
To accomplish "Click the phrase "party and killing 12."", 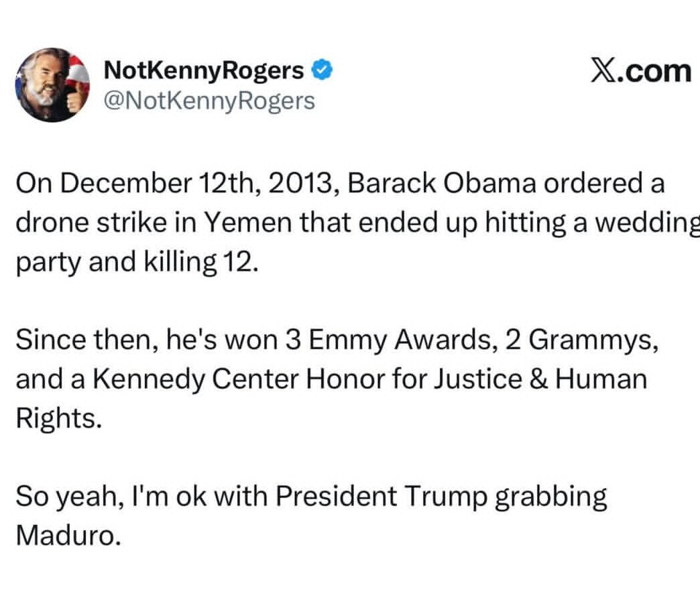I will [x=136, y=260].
